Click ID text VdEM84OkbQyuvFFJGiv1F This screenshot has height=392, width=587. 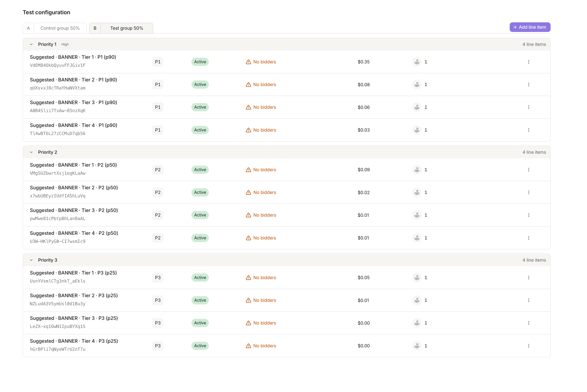coord(58,65)
